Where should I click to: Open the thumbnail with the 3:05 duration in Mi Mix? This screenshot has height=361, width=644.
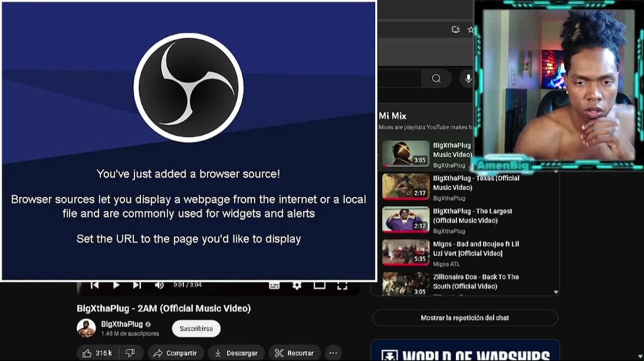pyautogui.click(x=406, y=153)
